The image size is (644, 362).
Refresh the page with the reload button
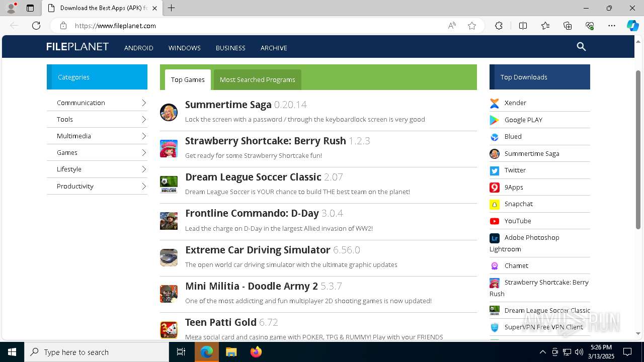click(x=36, y=26)
